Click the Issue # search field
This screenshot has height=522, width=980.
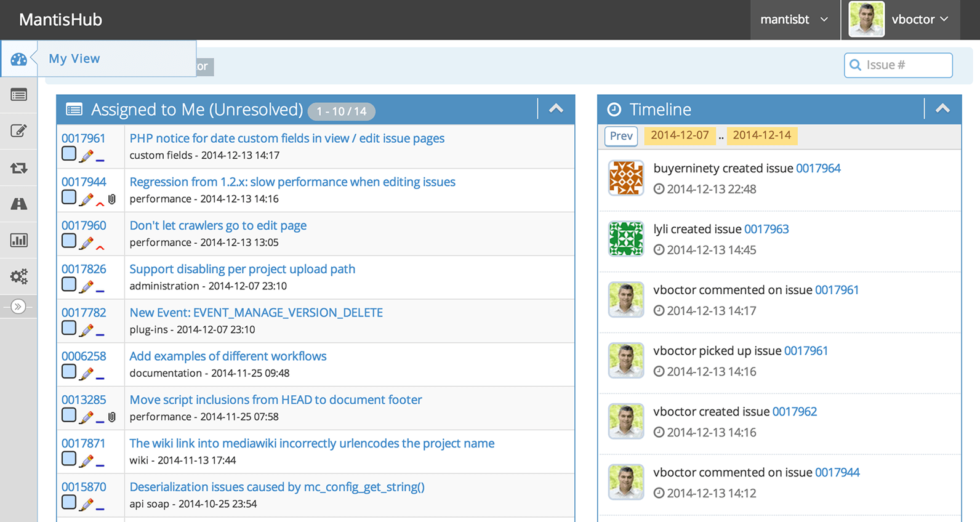click(x=905, y=65)
